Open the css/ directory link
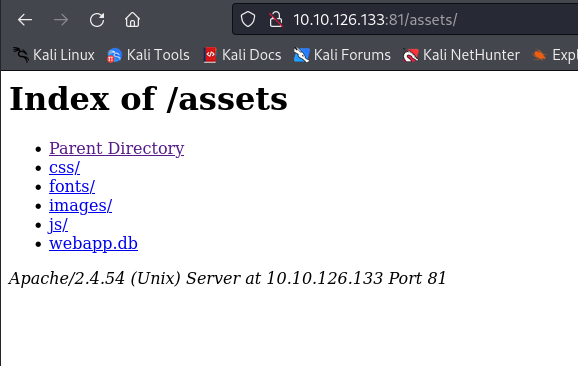This screenshot has height=366, width=578. 65,167
